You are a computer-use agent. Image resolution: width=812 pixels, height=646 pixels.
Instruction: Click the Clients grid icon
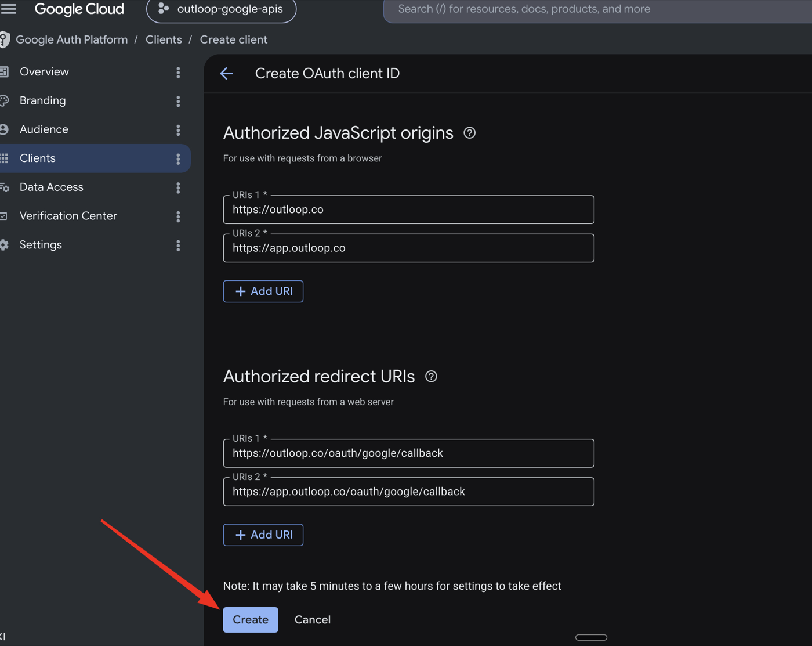click(x=4, y=158)
